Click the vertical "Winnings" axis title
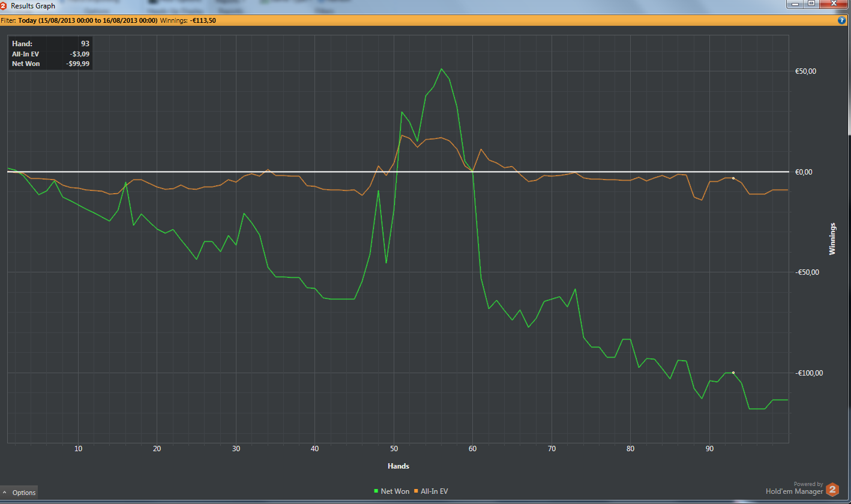 [x=832, y=239]
